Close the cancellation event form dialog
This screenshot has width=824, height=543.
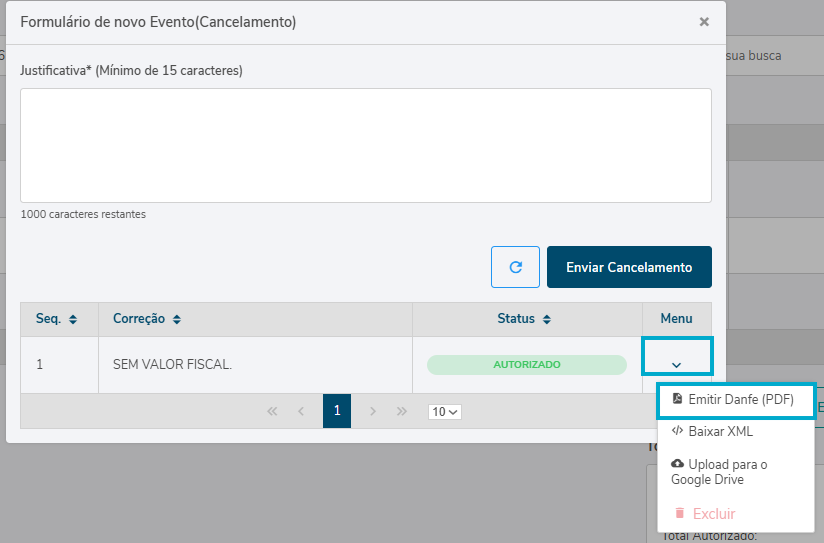[704, 21]
